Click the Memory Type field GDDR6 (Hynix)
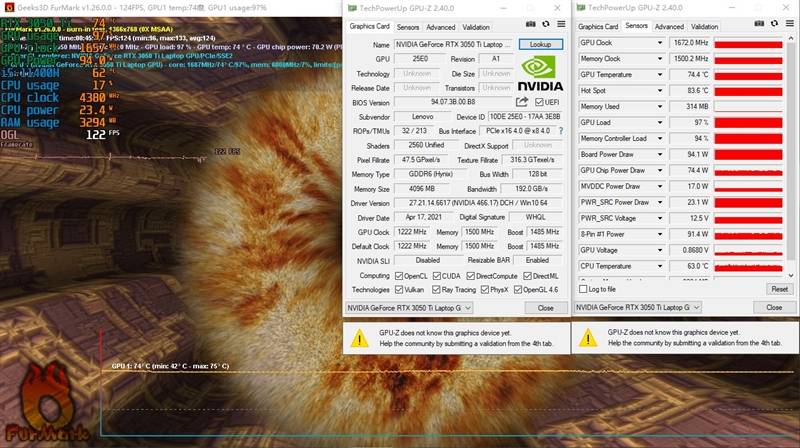 click(430, 174)
